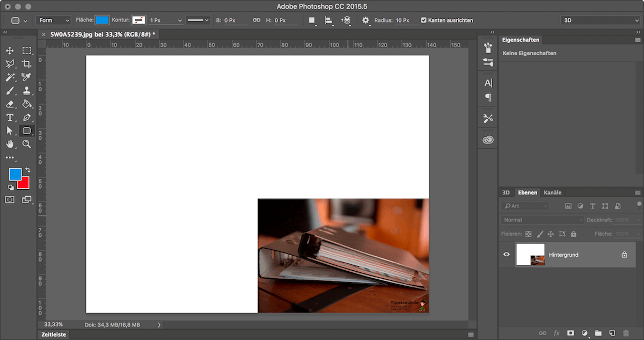Lock image pixels with brush icon
Image resolution: width=644 pixels, height=340 pixels.
click(540, 234)
